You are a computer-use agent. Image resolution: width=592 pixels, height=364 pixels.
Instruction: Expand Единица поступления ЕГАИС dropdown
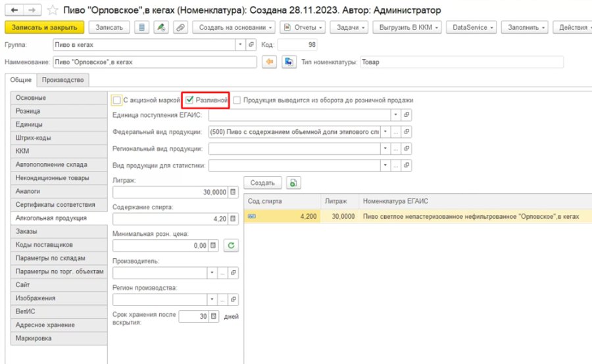pos(395,115)
